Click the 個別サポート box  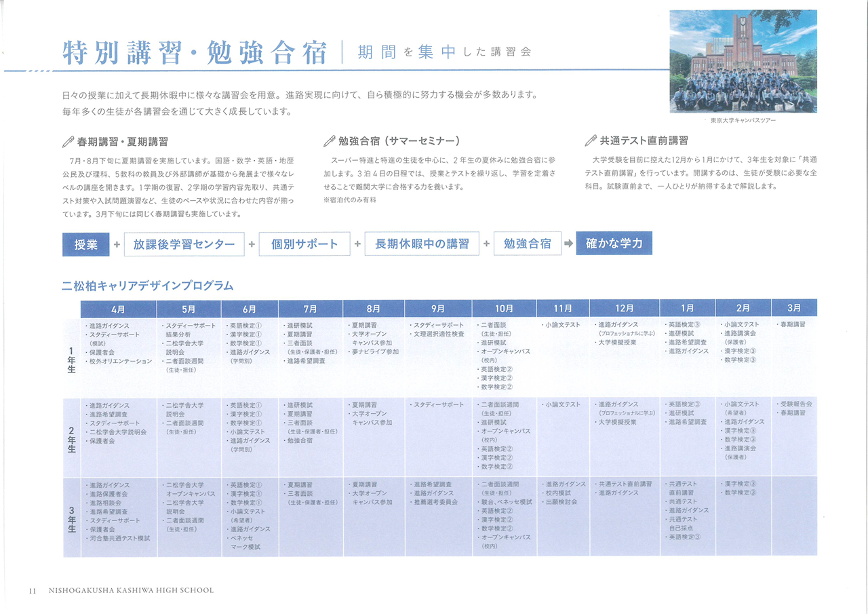coord(304,244)
